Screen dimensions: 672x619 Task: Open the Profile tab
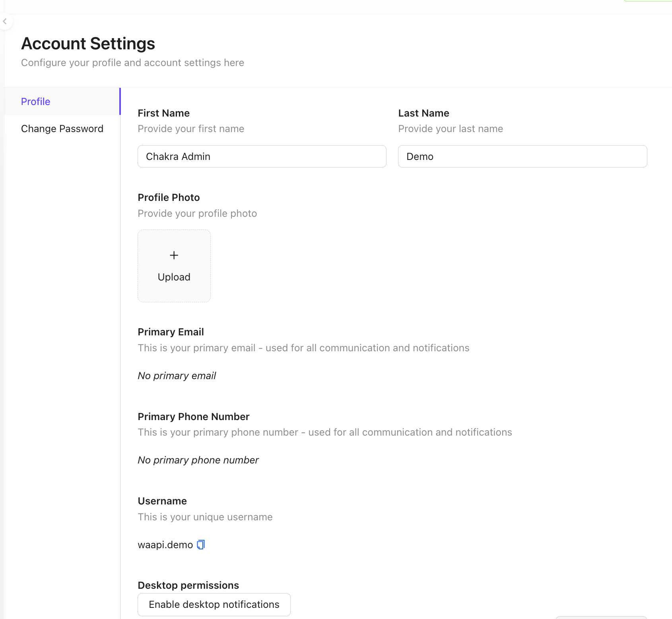point(36,102)
